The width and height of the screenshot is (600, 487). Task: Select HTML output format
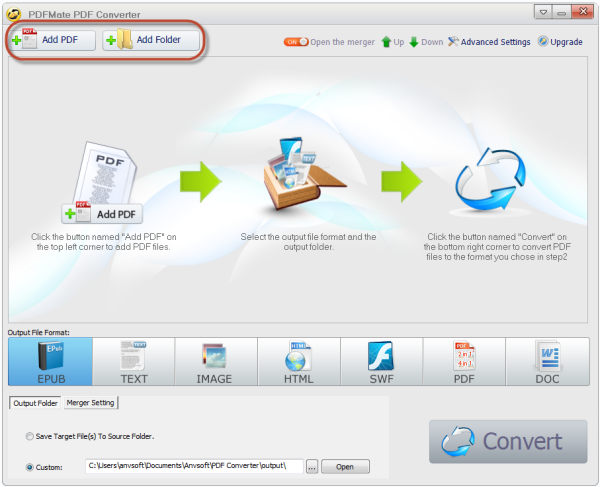coord(299,362)
